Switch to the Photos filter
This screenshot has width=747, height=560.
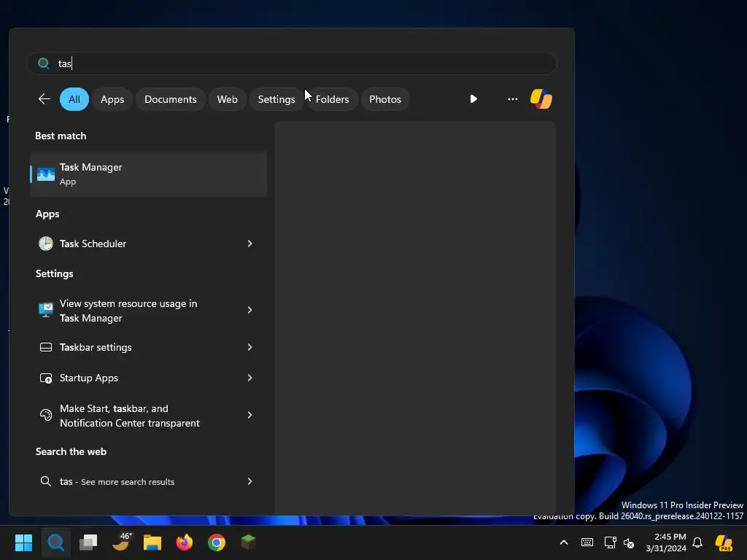(x=385, y=99)
